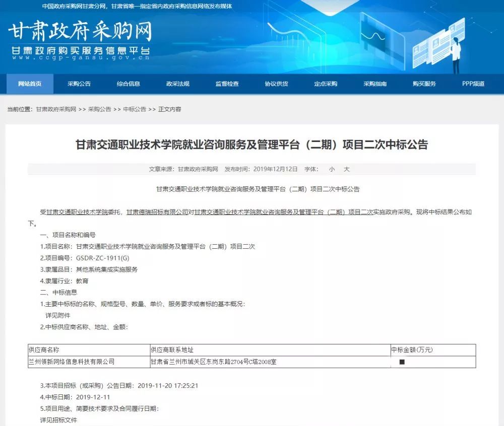Click the 甘肃政府采购网 breadcrumb link
504x426 pixels.
pyautogui.click(x=55, y=109)
